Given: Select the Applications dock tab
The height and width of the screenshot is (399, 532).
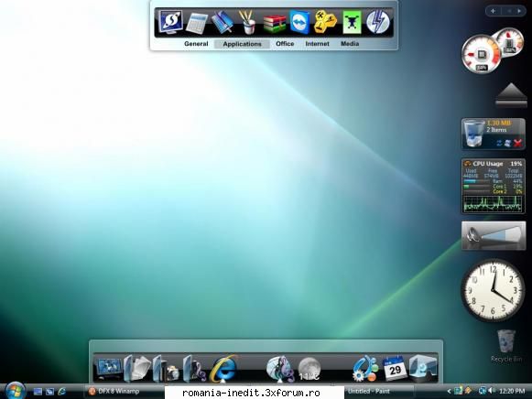Looking at the screenshot, I should (x=243, y=44).
